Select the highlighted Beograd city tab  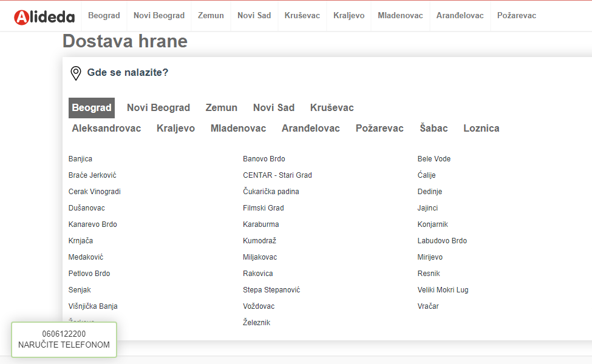click(92, 108)
